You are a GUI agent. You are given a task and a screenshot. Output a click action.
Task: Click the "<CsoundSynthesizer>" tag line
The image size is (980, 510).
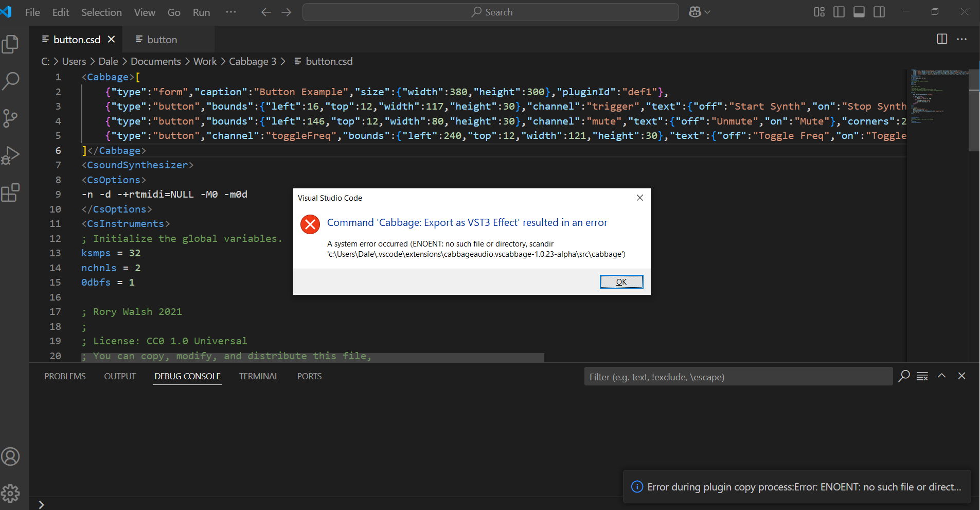click(x=137, y=165)
